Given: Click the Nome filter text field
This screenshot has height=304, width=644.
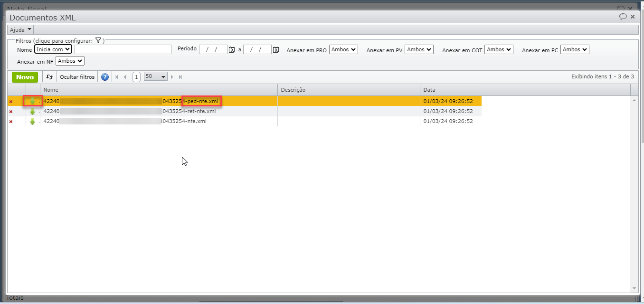Looking at the screenshot, I should click(x=123, y=49).
